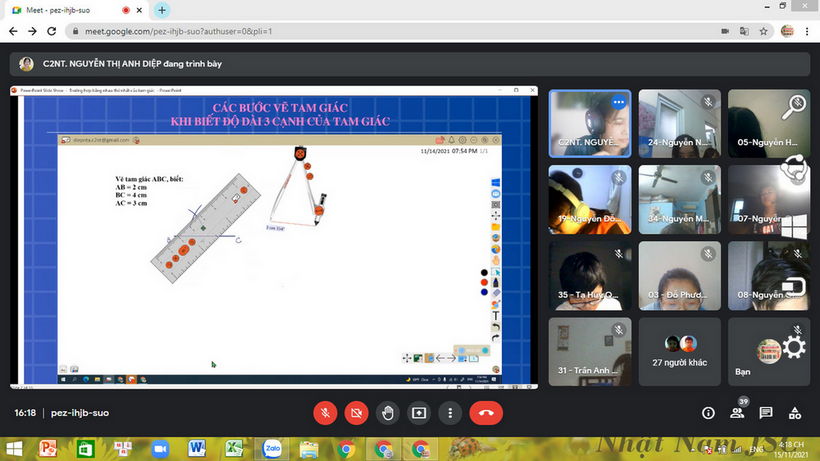The height and width of the screenshot is (461, 820).
Task: Open the activities panel icon
Action: pyautogui.click(x=795, y=412)
